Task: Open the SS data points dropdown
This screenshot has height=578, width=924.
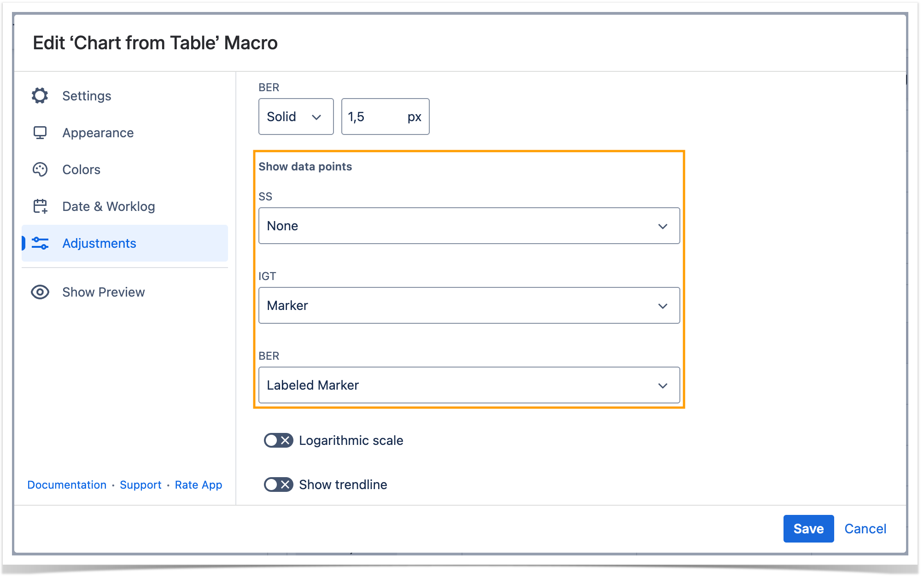Action: [469, 226]
